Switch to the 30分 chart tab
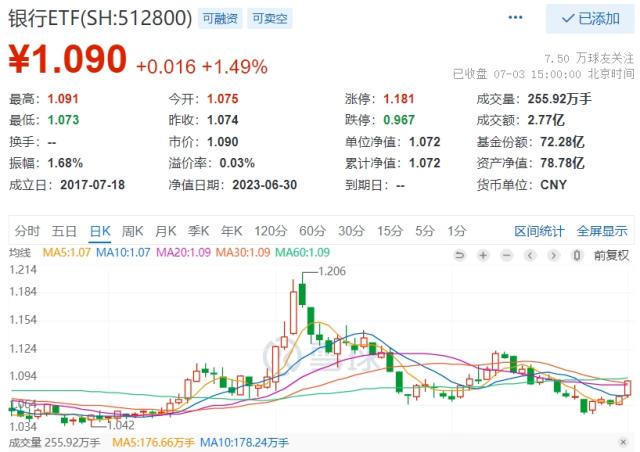This screenshot has width=640, height=452. click(351, 231)
